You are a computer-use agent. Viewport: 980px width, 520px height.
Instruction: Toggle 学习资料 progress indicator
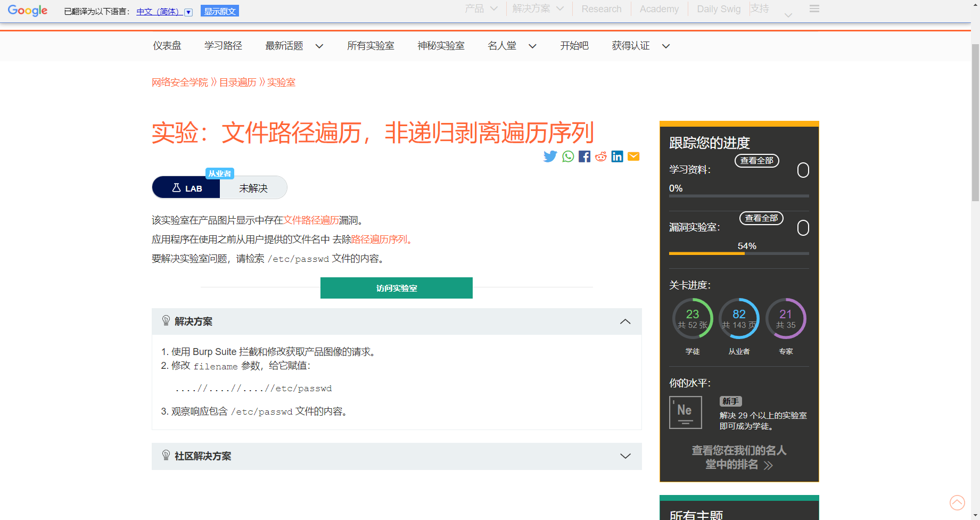pos(803,170)
